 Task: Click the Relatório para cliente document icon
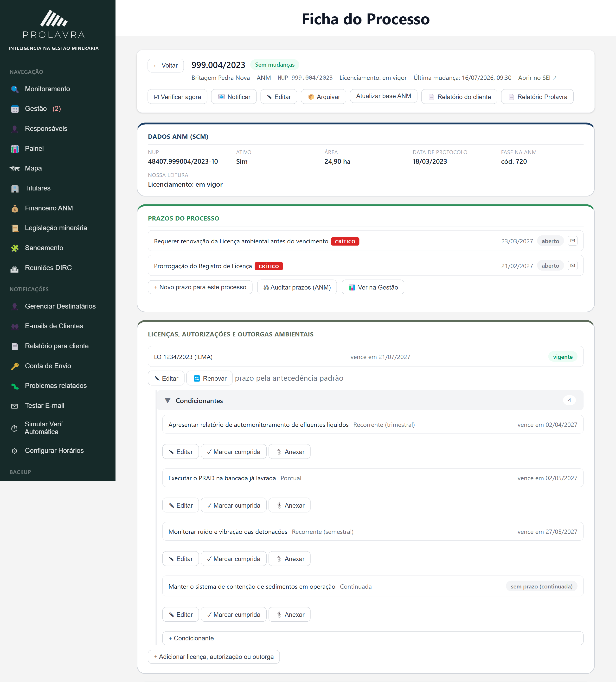14,346
